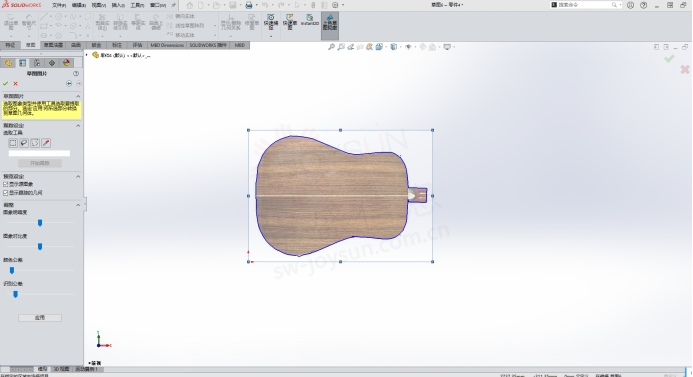Switch to the PropertyManager tab icon
693x377 pixels.
[x=23, y=63]
